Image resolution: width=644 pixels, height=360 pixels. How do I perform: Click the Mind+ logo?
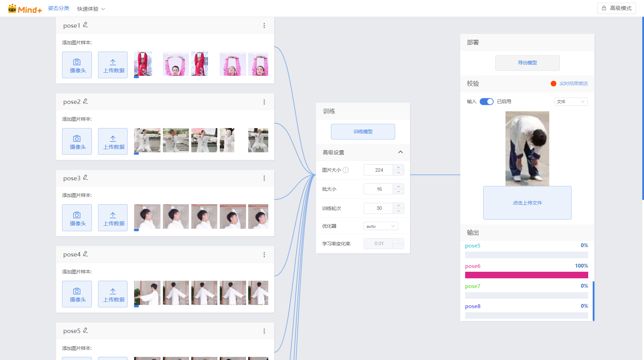click(25, 9)
